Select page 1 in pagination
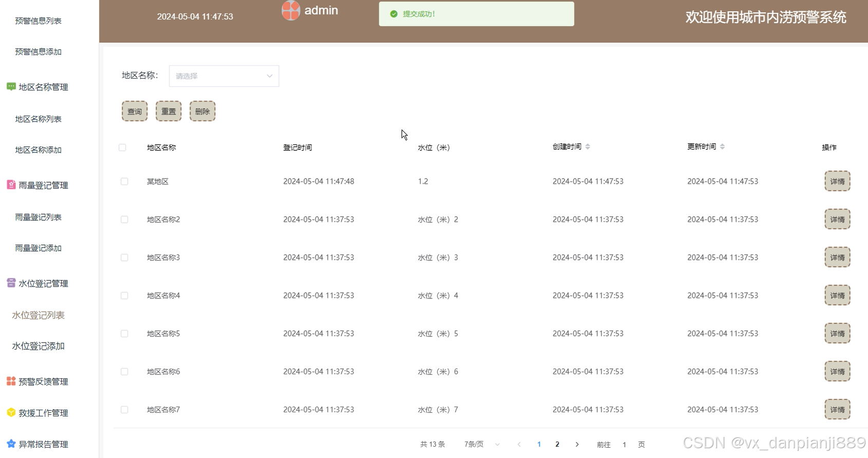Viewport: 868px width, 458px height. pos(539,444)
